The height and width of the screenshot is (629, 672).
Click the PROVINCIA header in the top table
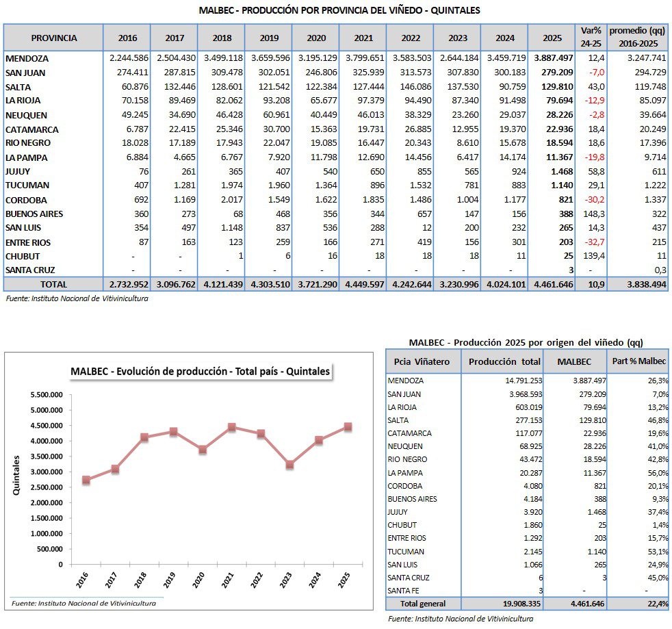(54, 38)
